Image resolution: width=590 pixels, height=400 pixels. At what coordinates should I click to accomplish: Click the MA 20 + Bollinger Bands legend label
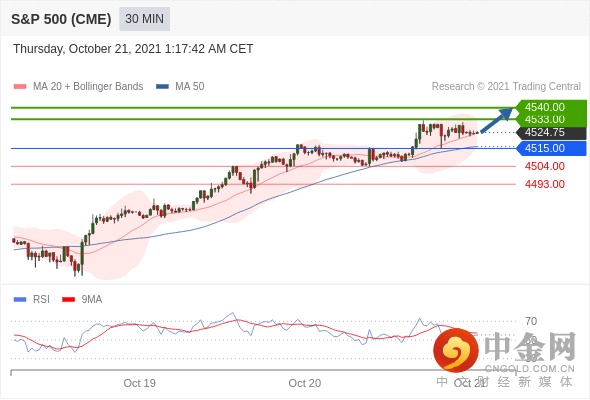coord(88,87)
